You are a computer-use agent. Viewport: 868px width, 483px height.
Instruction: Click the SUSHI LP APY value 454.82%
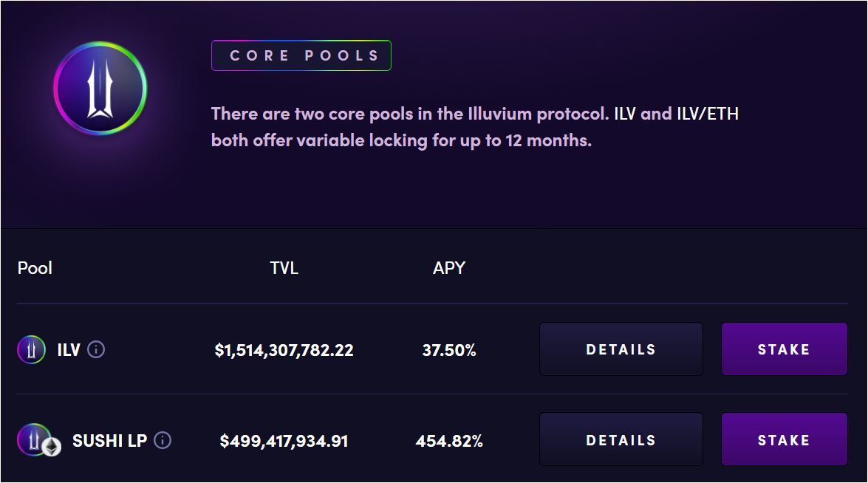(449, 442)
